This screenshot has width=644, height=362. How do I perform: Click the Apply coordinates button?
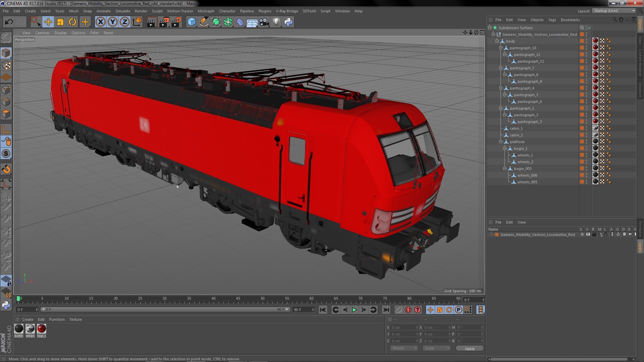click(x=470, y=349)
